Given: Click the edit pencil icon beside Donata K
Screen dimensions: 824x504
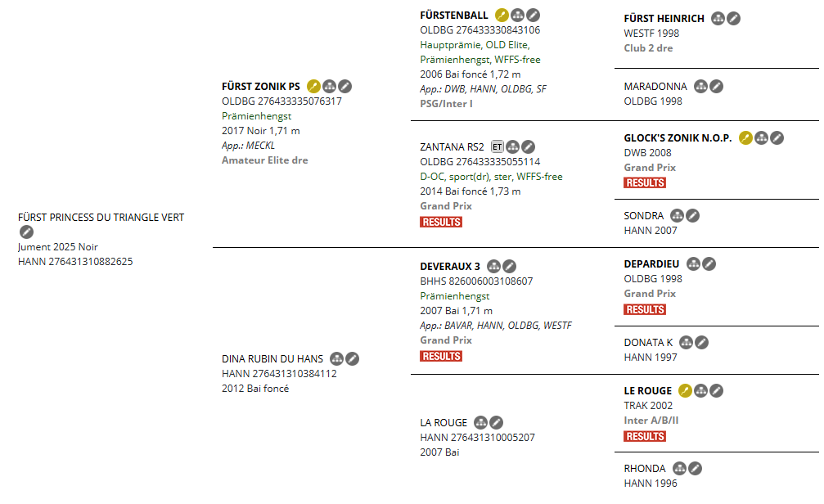Looking at the screenshot, I should 702,342.
